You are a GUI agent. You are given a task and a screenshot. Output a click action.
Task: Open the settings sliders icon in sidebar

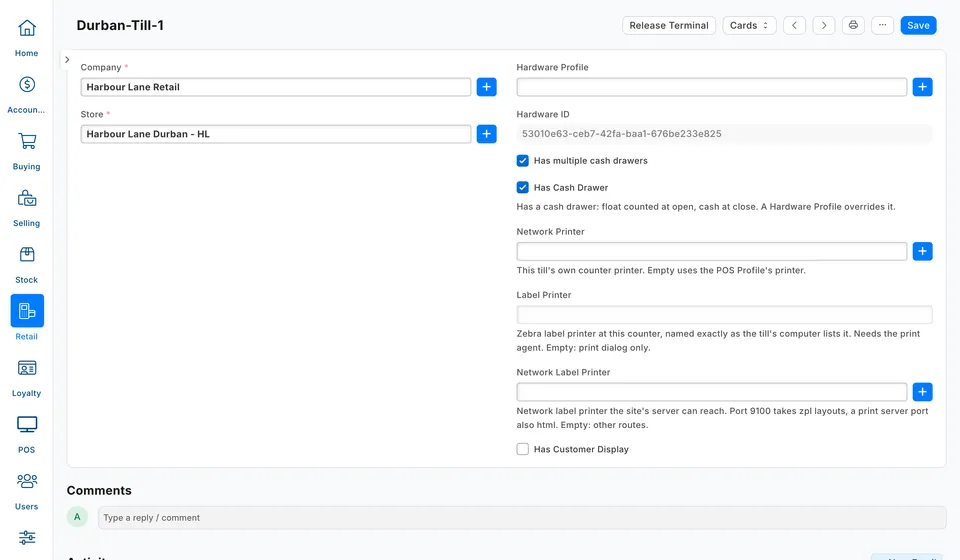(x=26, y=538)
